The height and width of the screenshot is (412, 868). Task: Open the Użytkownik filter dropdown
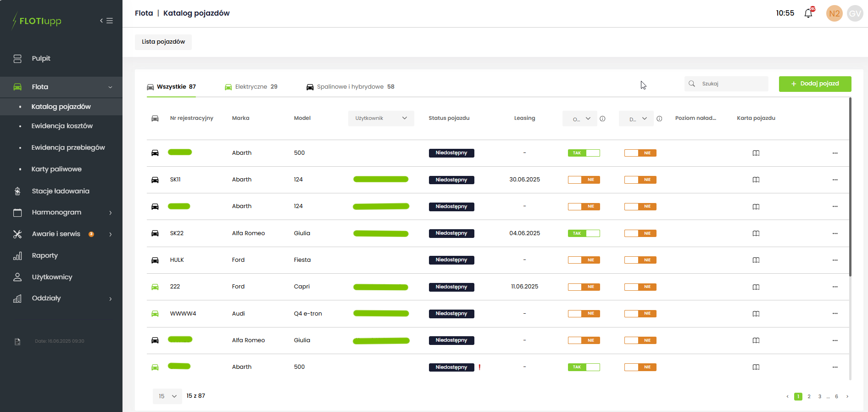pos(381,119)
